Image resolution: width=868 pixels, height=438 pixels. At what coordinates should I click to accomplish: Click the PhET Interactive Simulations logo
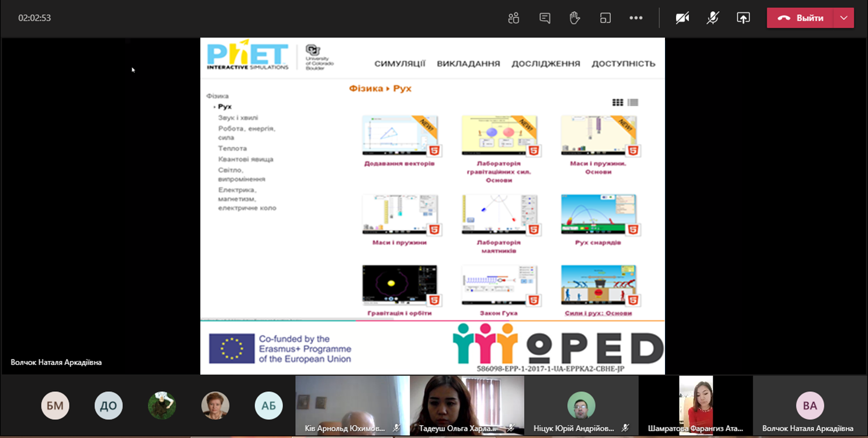tap(248, 55)
